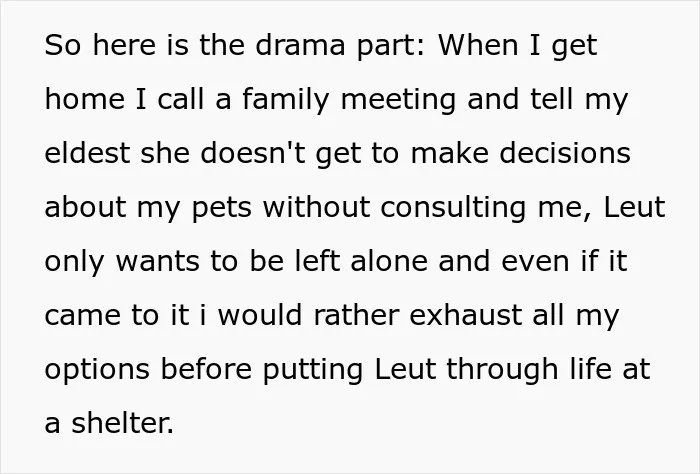Click the word "without"
This screenshot has width=700, height=474.
[x=317, y=207]
